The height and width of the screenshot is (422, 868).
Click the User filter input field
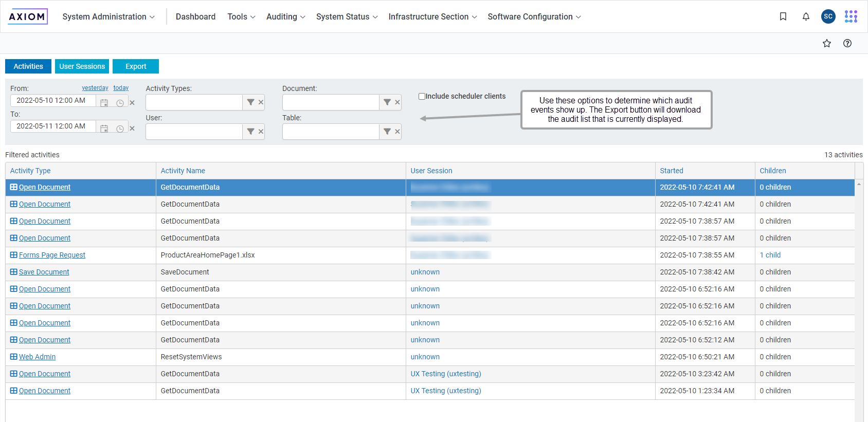(194, 132)
